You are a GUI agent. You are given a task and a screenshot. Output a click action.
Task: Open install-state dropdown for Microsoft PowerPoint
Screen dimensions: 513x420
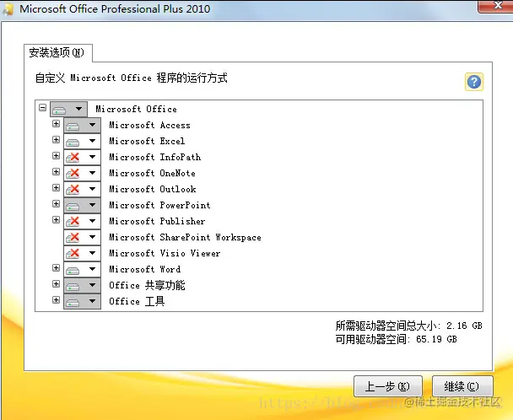[82, 205]
